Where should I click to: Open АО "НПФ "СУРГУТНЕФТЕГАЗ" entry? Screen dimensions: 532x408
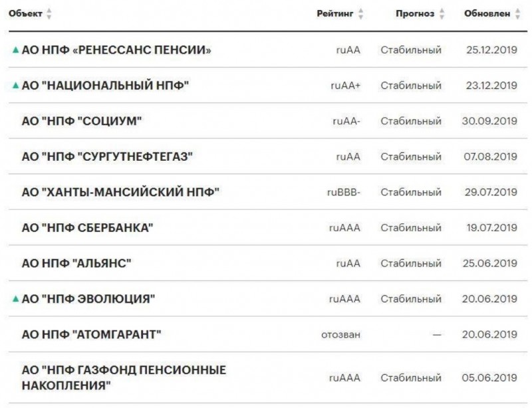(x=107, y=157)
